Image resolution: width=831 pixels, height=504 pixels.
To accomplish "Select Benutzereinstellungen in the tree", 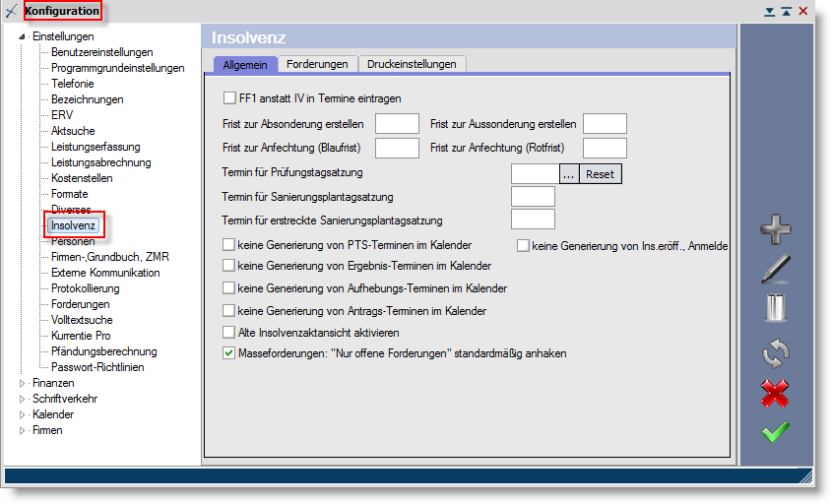I will (101, 52).
